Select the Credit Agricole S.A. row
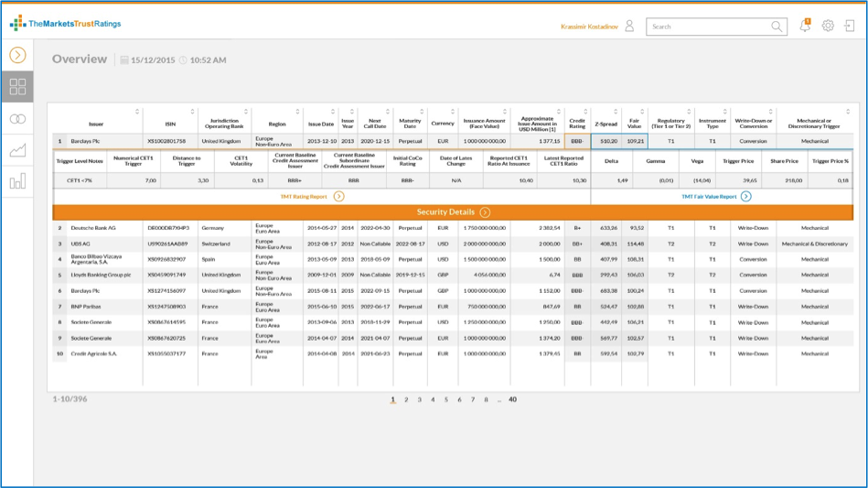868x488 pixels. click(453, 353)
